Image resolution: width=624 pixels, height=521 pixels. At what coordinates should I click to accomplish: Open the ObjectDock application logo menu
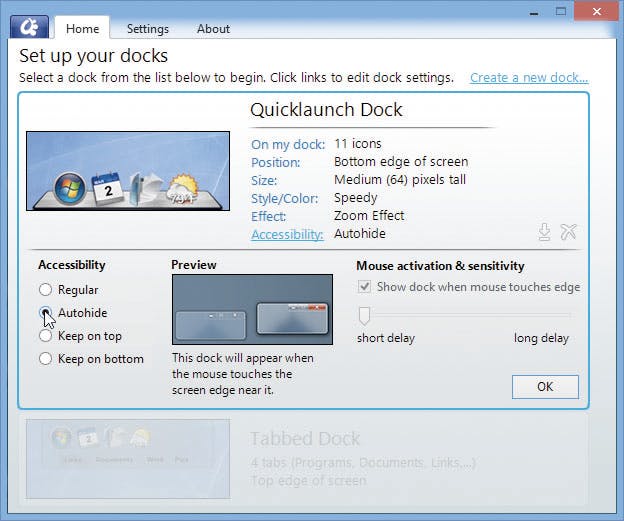click(29, 27)
